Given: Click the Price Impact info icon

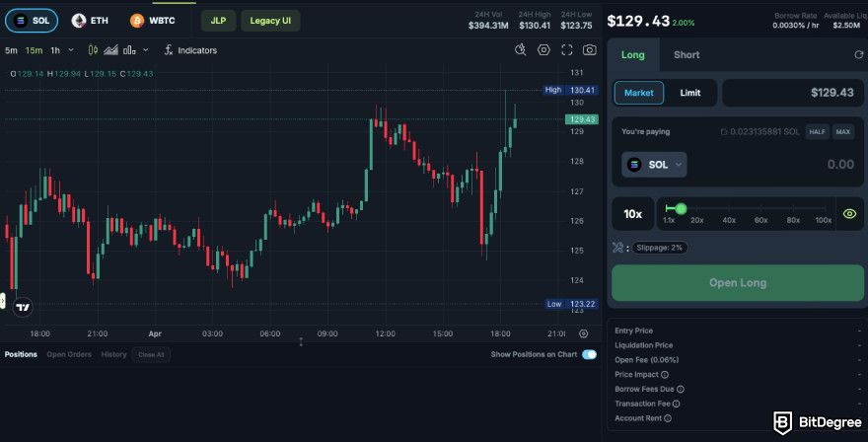Looking at the screenshot, I should pyautogui.click(x=665, y=375).
